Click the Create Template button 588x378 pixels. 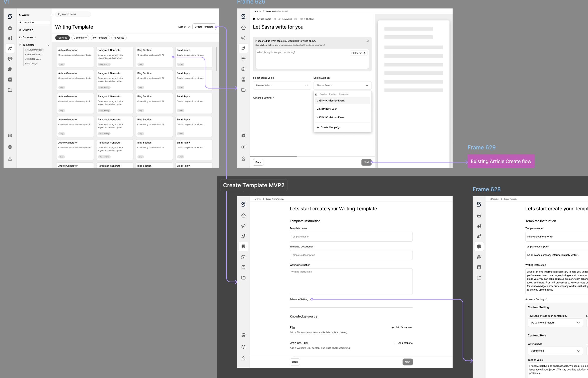coord(204,27)
